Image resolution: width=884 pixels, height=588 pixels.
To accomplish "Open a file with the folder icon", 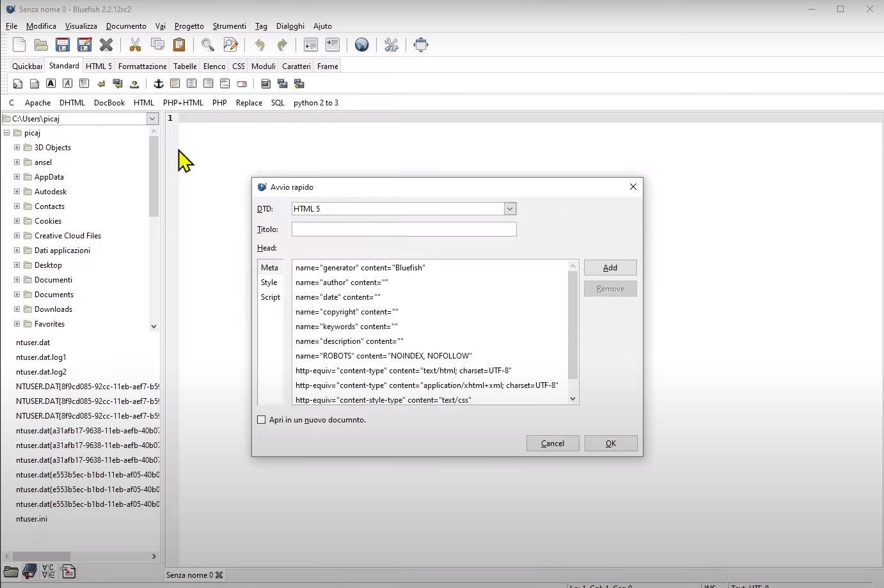I will coord(41,45).
